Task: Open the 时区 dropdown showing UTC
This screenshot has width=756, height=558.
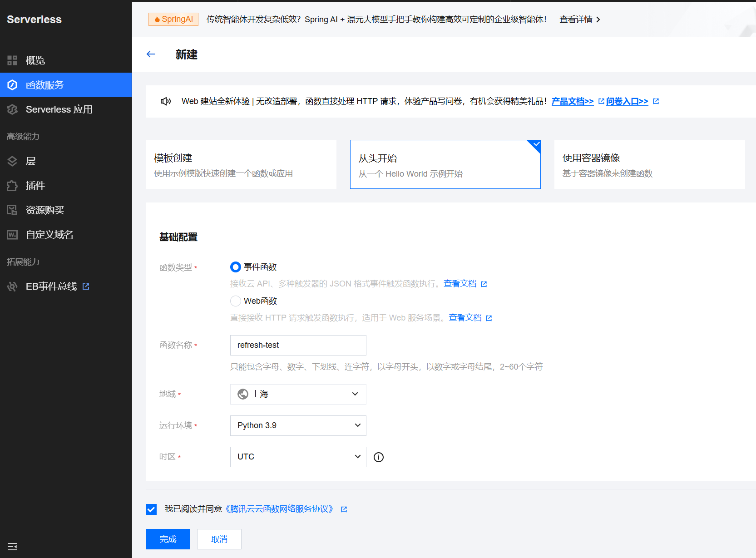Action: coord(298,457)
